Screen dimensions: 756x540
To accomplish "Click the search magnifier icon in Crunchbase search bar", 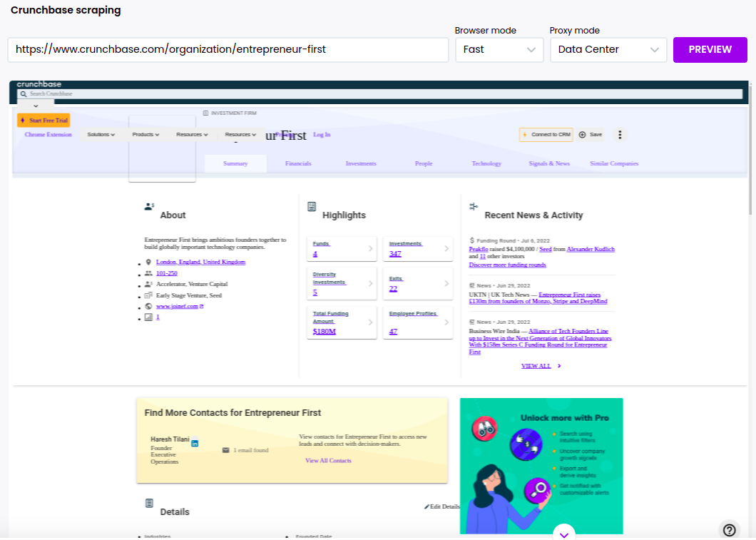I will point(24,94).
